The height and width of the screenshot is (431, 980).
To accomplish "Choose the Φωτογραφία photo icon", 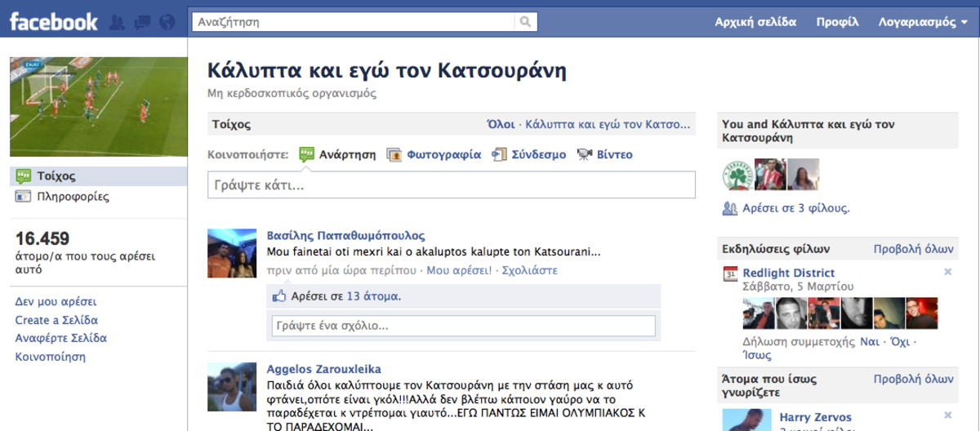I will pos(394,154).
